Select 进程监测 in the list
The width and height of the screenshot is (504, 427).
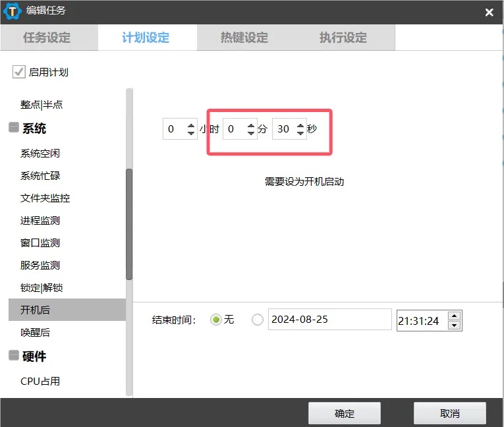pos(40,221)
